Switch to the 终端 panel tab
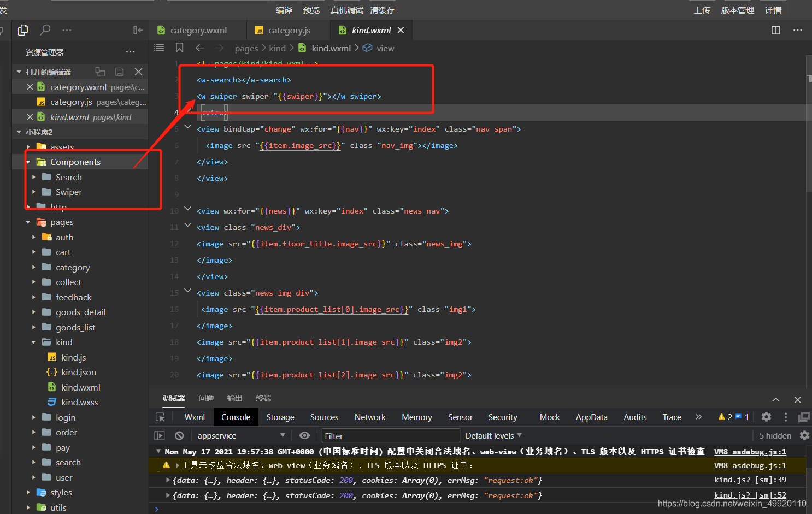This screenshot has width=812, height=514. [x=263, y=398]
